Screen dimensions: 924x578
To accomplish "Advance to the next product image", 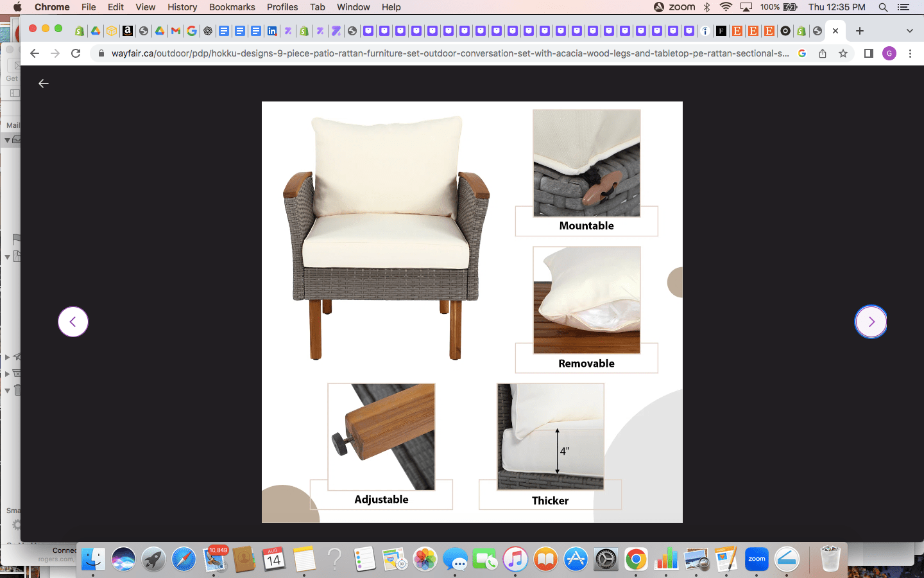I will point(871,322).
